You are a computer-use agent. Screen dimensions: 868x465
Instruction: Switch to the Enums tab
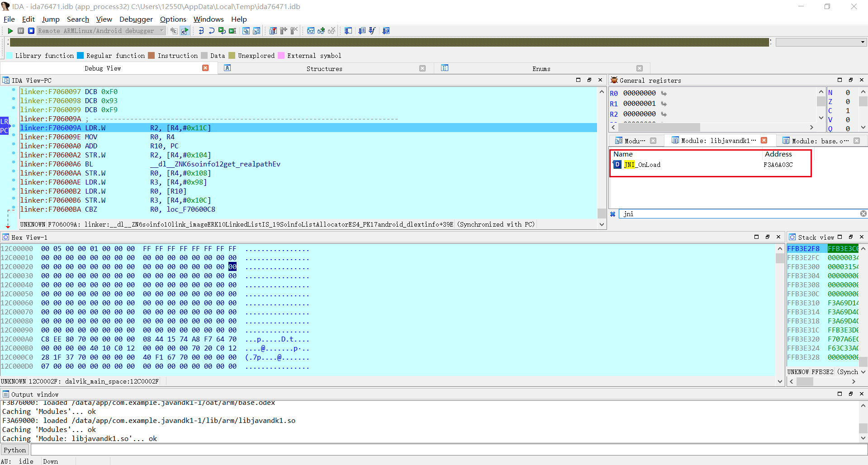[x=541, y=69]
